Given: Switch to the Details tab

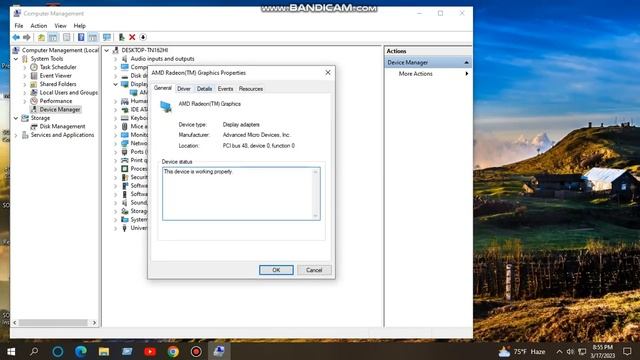Looking at the screenshot, I should pyautogui.click(x=204, y=89).
